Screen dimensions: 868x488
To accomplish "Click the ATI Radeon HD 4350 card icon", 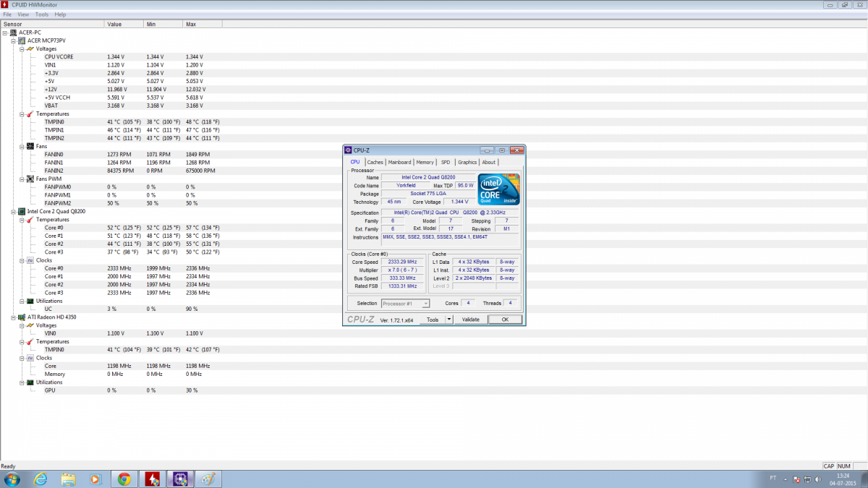I will tap(22, 317).
